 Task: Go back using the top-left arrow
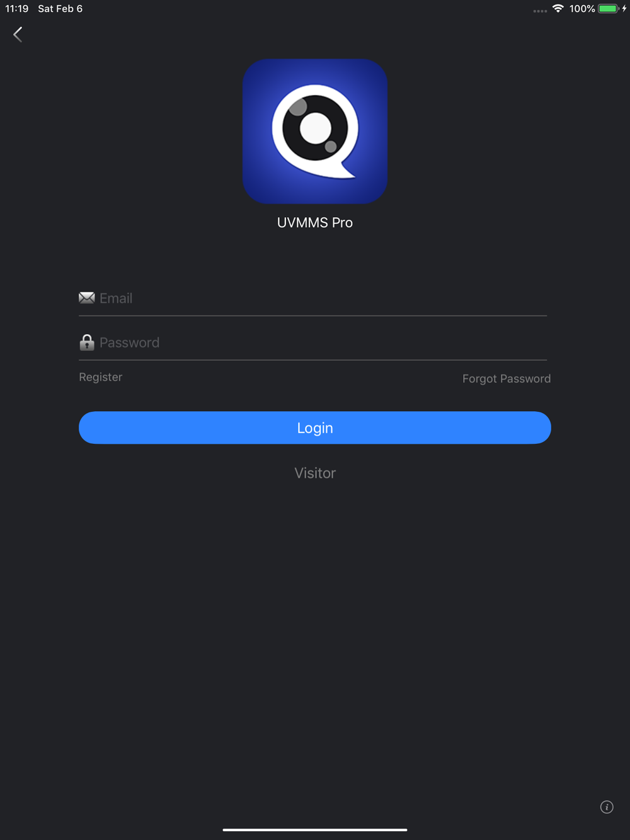pyautogui.click(x=18, y=35)
